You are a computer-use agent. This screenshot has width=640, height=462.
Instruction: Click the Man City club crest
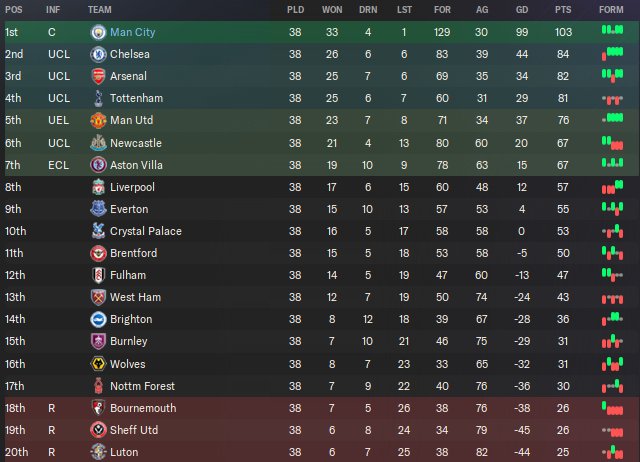pyautogui.click(x=98, y=32)
